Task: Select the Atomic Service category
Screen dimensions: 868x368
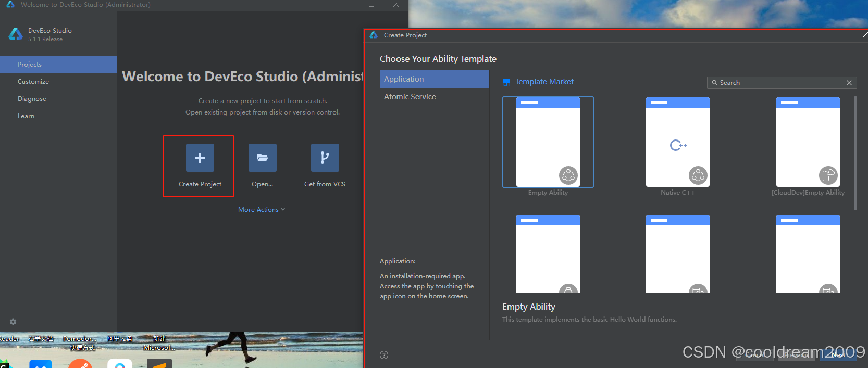Action: [435, 97]
